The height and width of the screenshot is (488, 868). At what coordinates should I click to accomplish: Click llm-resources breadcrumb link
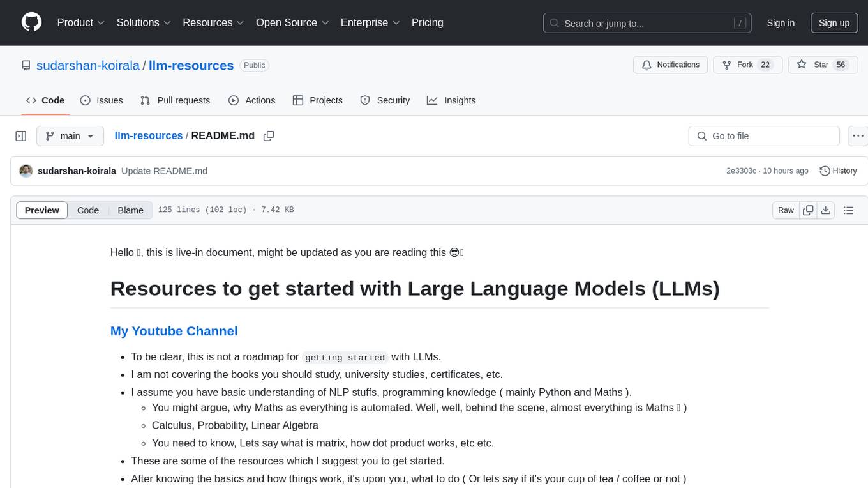pos(149,136)
